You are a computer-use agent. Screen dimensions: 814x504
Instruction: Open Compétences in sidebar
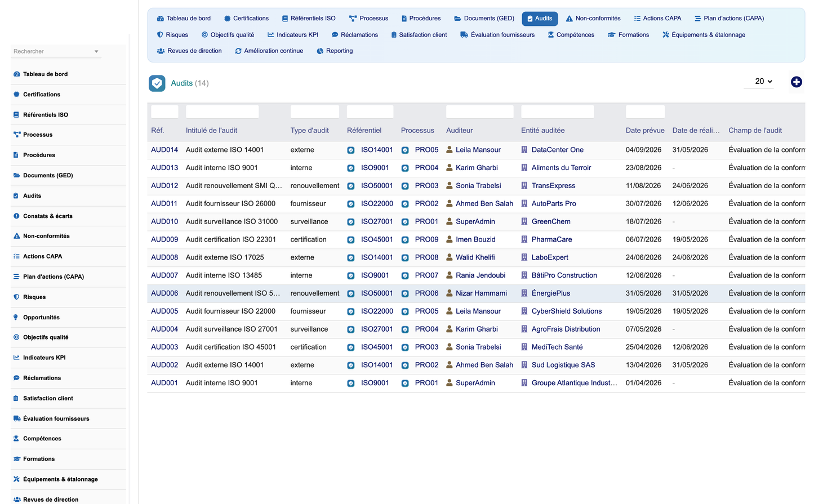click(42, 439)
